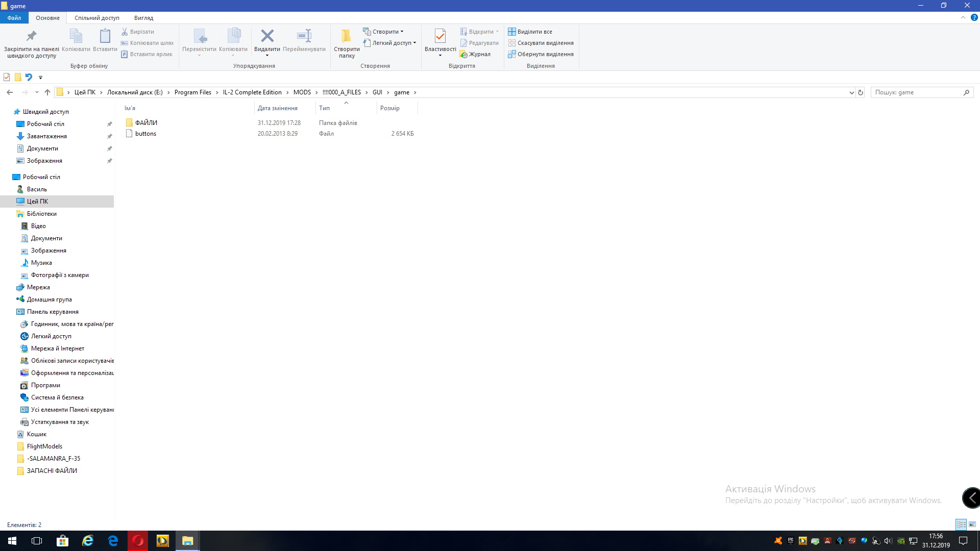980x551 pixels.
Task: Click Create Folder (Створити папку) icon
Action: pos(347,36)
